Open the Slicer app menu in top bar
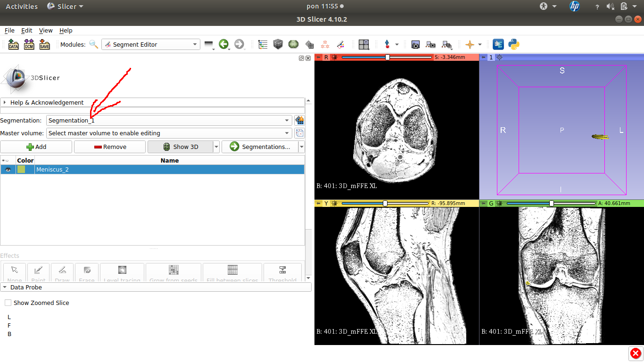 click(x=66, y=7)
